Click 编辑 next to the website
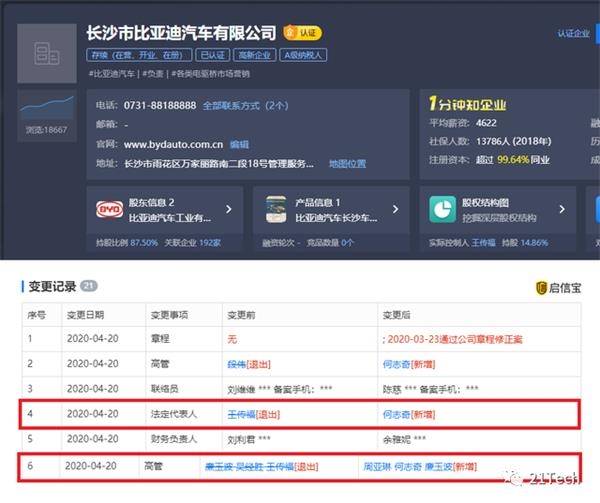This screenshot has height=503, width=600. pos(239,145)
